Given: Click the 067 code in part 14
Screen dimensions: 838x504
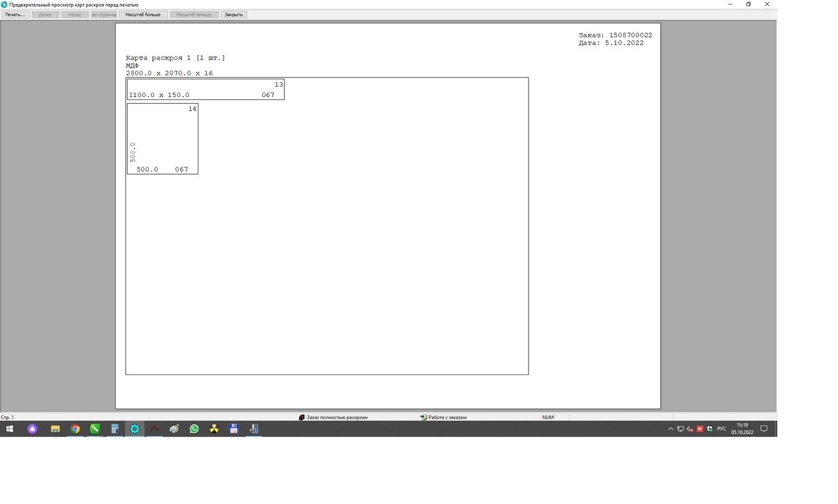Looking at the screenshot, I should click(x=182, y=169).
